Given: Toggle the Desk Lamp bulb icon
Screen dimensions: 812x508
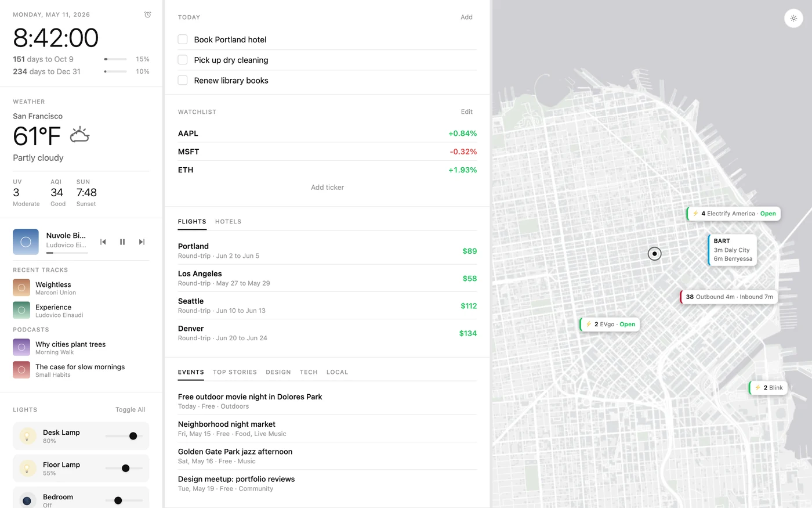Looking at the screenshot, I should 27,436.
